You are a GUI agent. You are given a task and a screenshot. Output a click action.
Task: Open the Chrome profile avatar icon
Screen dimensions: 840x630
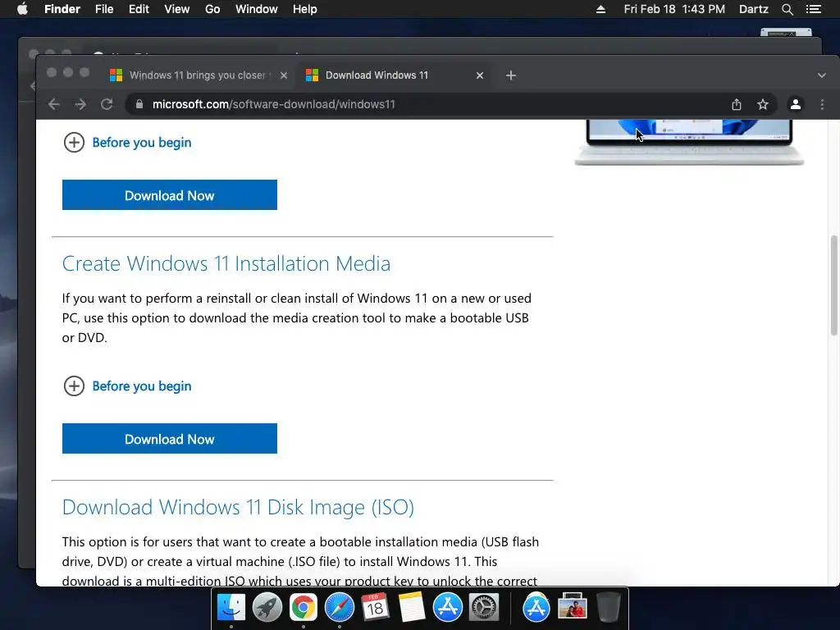point(796,104)
